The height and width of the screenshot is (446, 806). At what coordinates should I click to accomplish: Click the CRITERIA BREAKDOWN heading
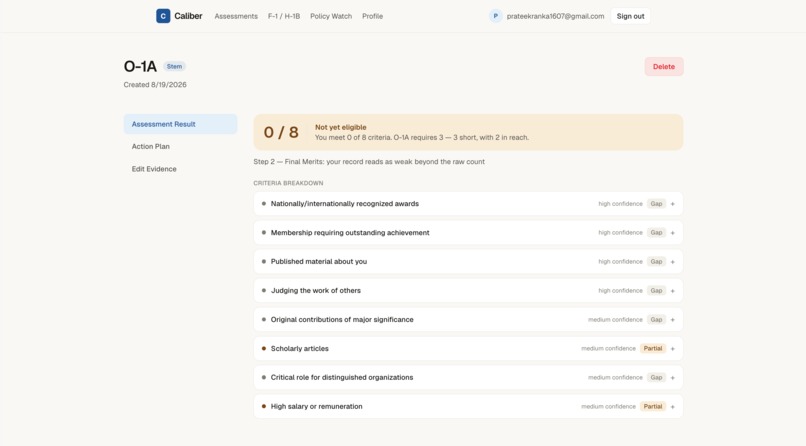coord(288,183)
